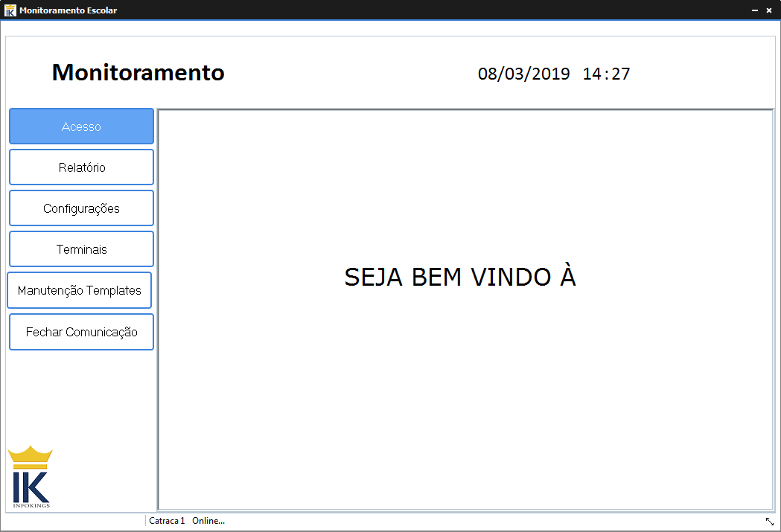Open the Relatório section
This screenshot has width=781, height=532.
pos(80,167)
